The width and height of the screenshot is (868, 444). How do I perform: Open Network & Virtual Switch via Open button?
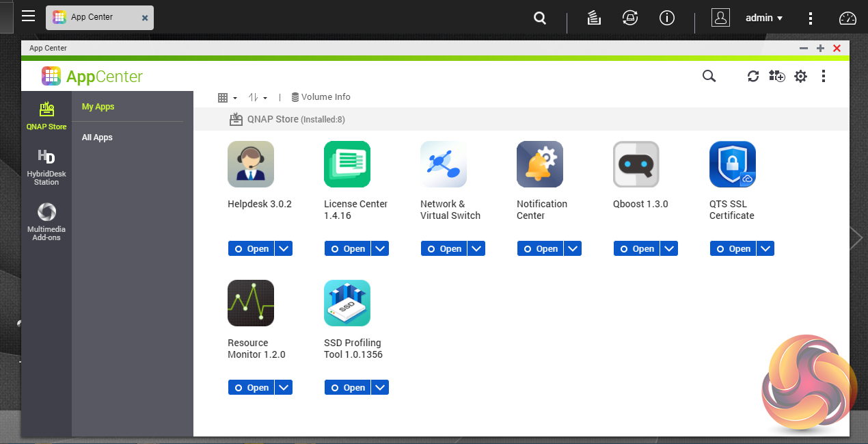444,249
